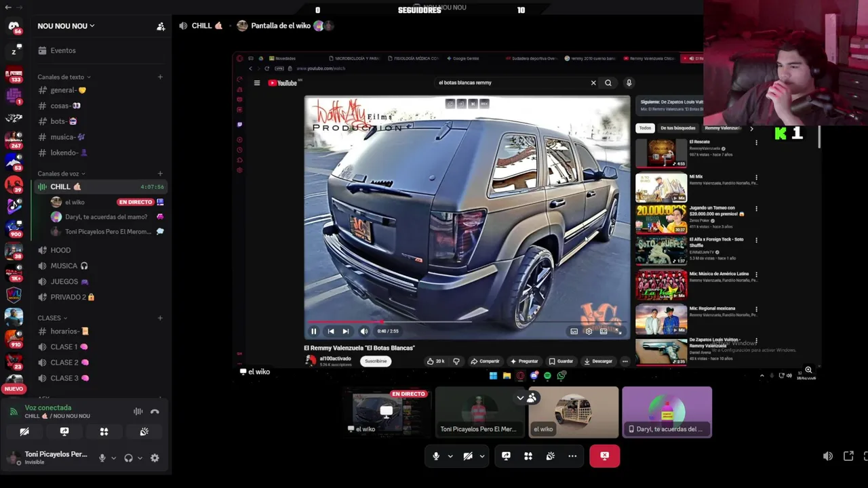The width and height of the screenshot is (868, 488).
Task: Share your screen from call control bar
Action: (506, 456)
